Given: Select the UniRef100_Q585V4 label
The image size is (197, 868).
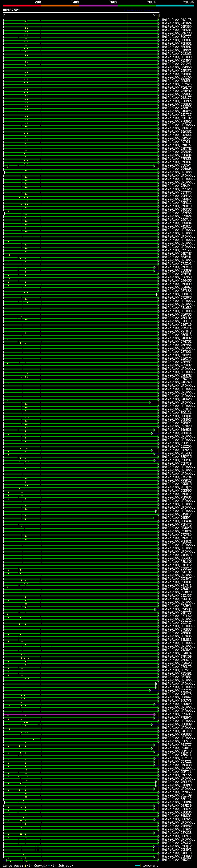Looking at the screenshot, I should [177, 165].
